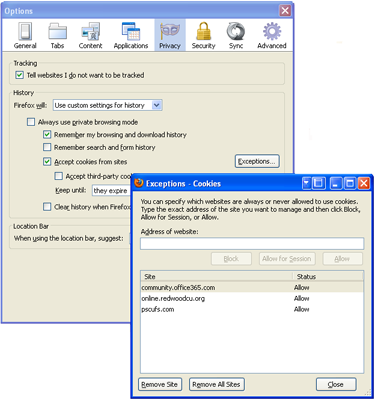Toggle 'Accept cookies from sites' checkbox
The height and width of the screenshot is (400, 375).
pyautogui.click(x=47, y=162)
